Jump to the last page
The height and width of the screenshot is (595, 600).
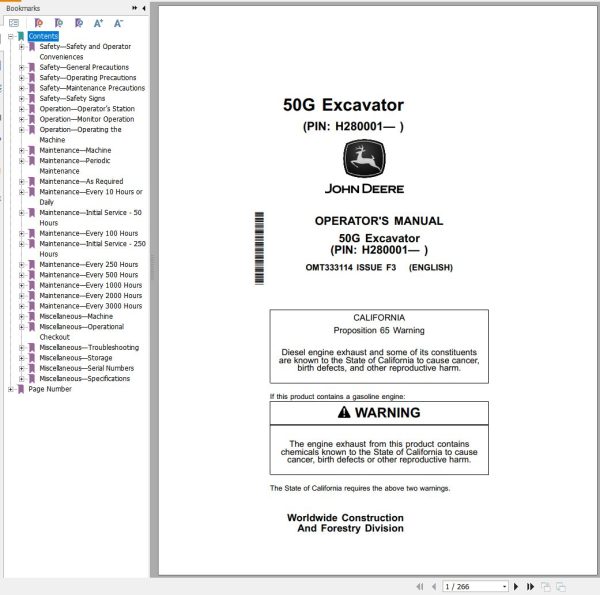(530, 586)
